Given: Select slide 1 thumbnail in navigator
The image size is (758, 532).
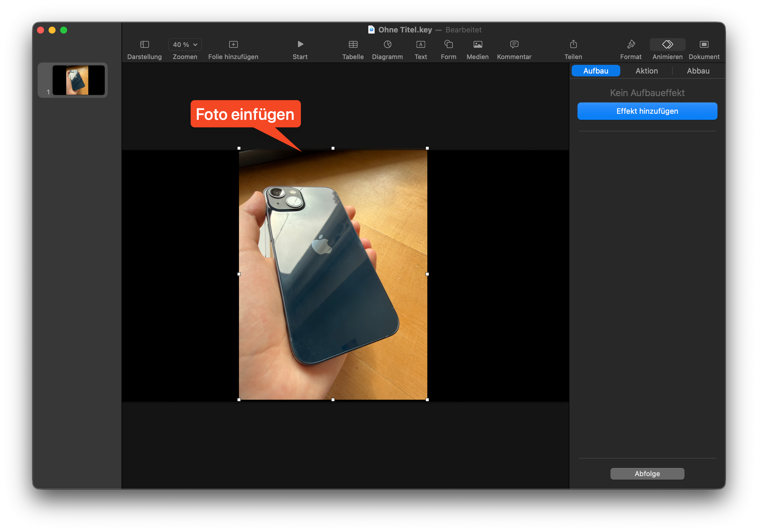Looking at the screenshot, I should click(x=79, y=80).
